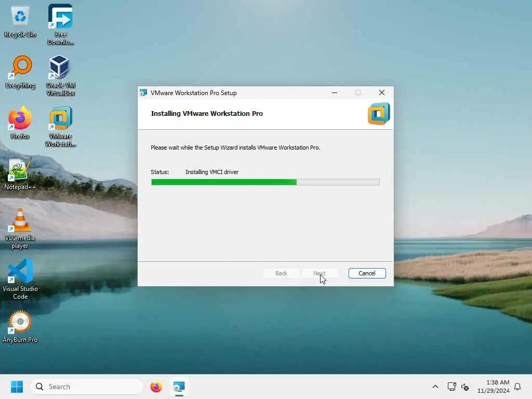Screen dimensions: 532x399
Task: Open the network status tray icon
Action: (451, 387)
